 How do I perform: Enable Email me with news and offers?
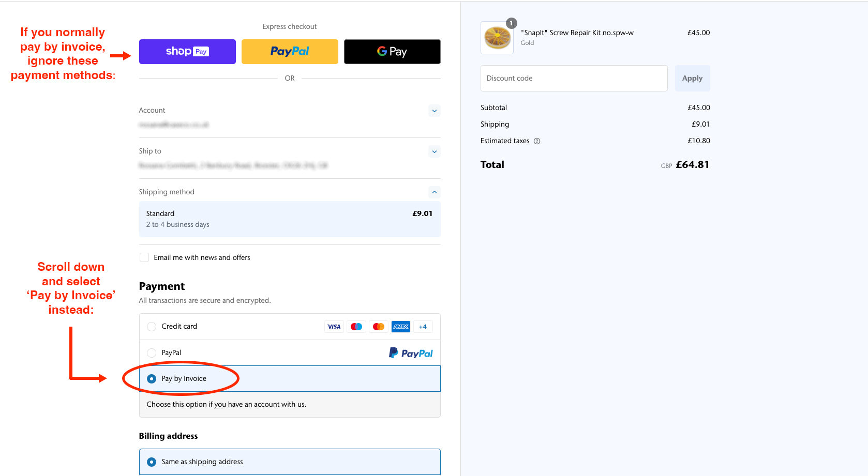pos(144,257)
